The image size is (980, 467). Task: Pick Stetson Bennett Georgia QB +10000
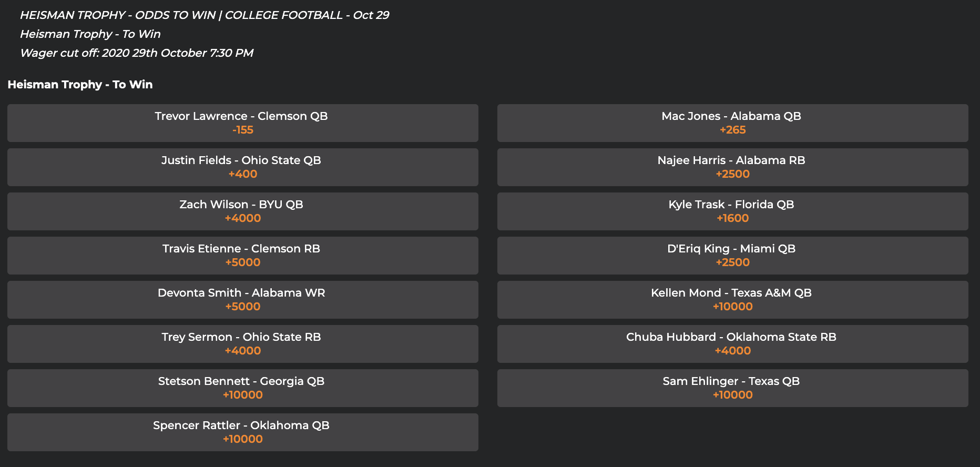(242, 388)
